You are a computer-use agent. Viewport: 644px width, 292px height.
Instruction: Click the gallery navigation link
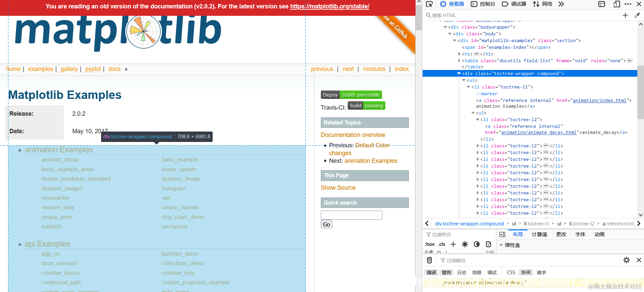pyautogui.click(x=69, y=69)
